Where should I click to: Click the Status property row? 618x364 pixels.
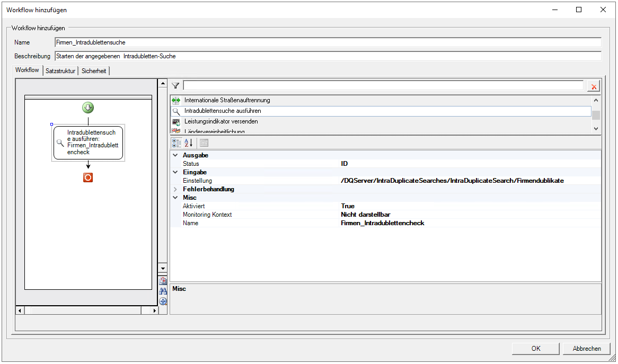(x=385, y=164)
